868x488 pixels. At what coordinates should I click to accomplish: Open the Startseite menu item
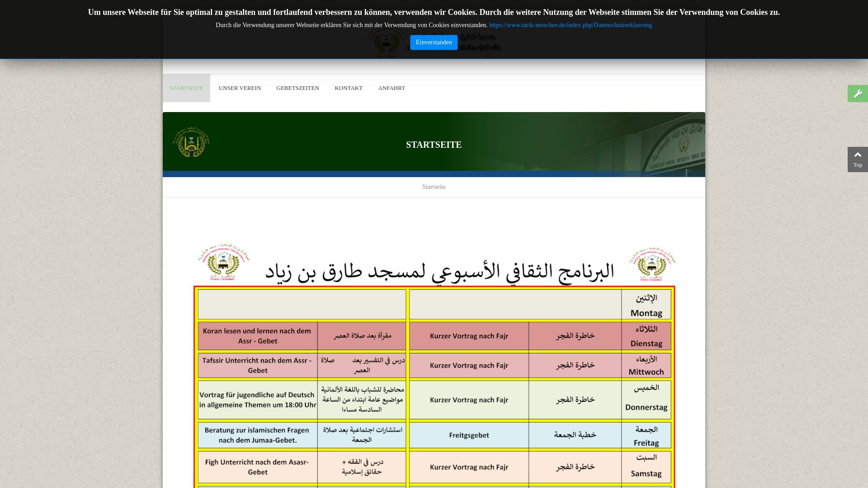tap(186, 88)
